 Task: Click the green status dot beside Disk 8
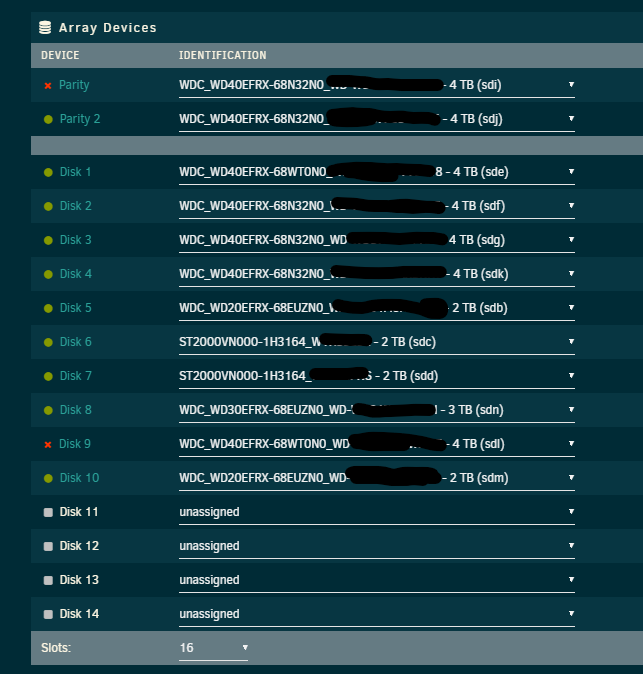(48, 410)
